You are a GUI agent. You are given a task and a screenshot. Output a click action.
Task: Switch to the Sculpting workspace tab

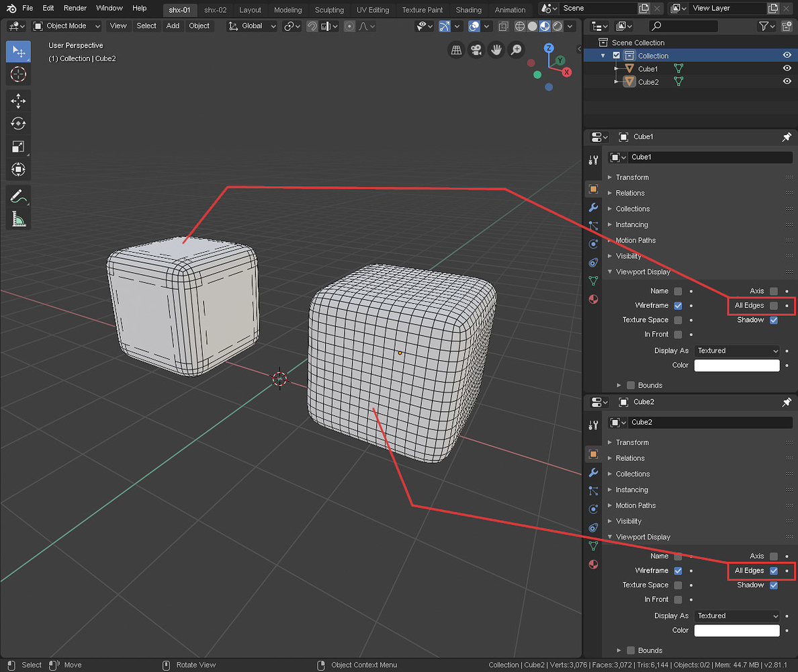tap(329, 9)
